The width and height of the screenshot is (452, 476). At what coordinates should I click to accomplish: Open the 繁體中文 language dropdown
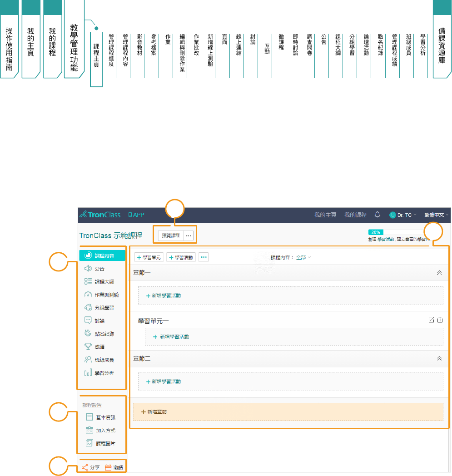[436, 215]
